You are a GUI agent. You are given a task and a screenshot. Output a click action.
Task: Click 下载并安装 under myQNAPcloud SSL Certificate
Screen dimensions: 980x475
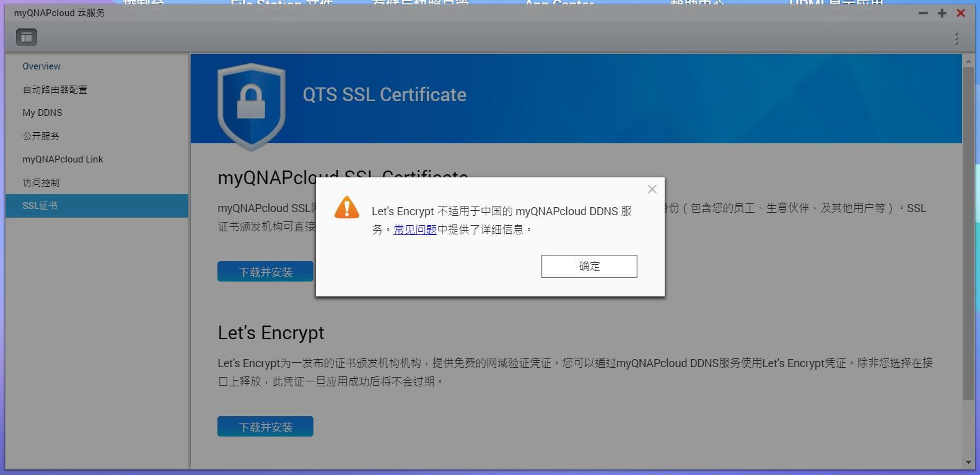pos(266,272)
